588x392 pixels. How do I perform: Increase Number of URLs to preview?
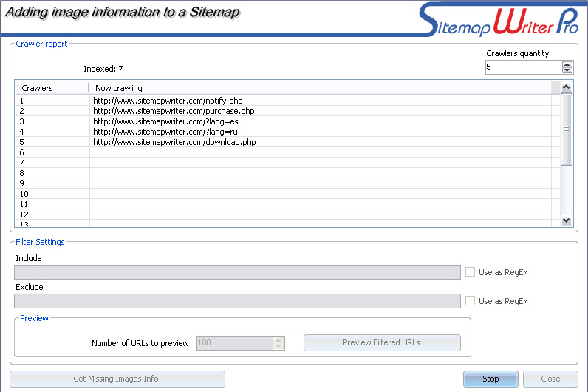point(278,339)
